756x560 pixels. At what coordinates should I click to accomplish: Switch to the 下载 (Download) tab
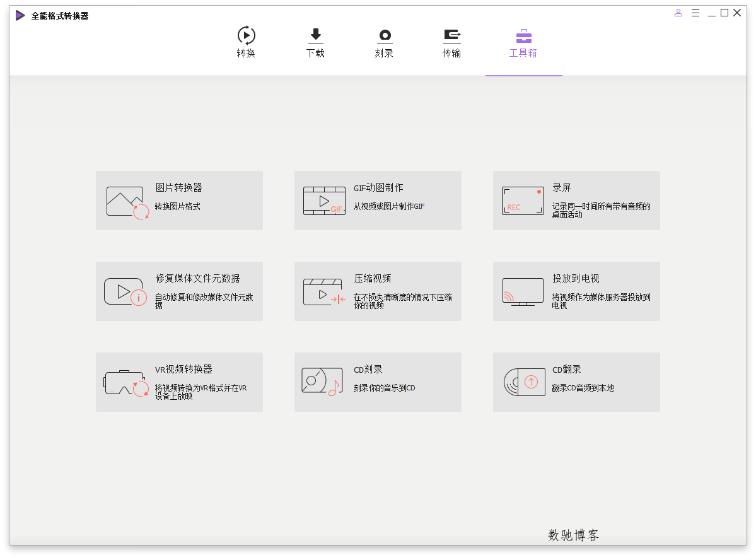(315, 42)
